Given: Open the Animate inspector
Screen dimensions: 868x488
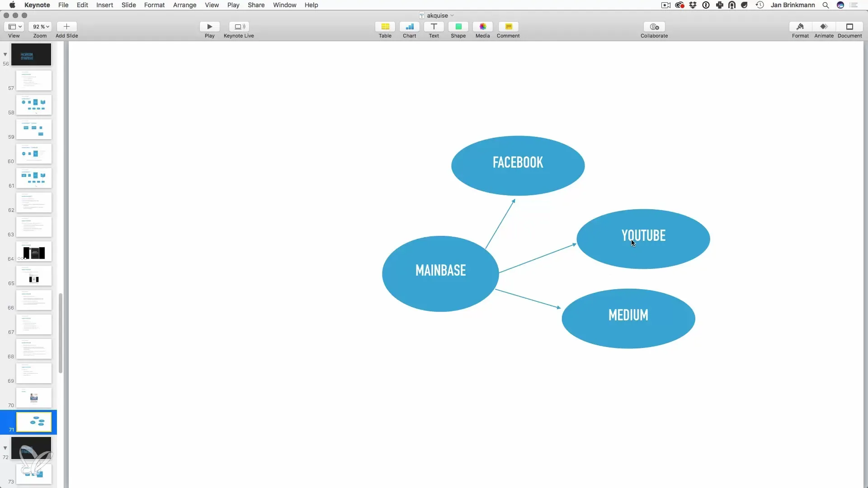Looking at the screenshot, I should tap(824, 27).
